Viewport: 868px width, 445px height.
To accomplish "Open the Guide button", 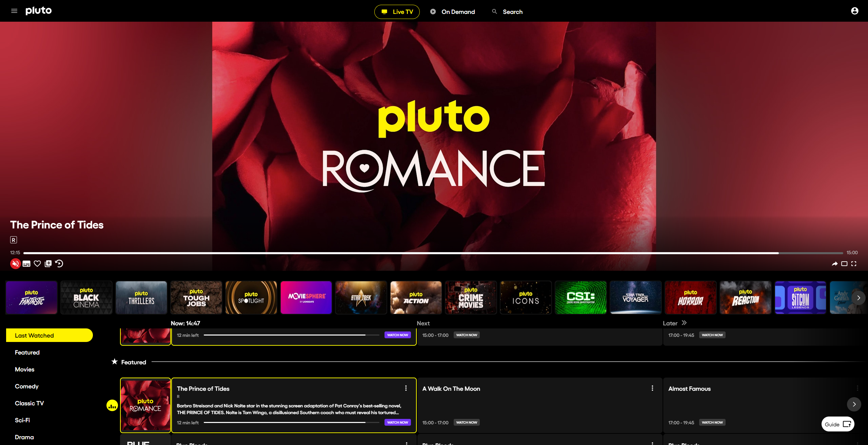I will tap(837, 424).
